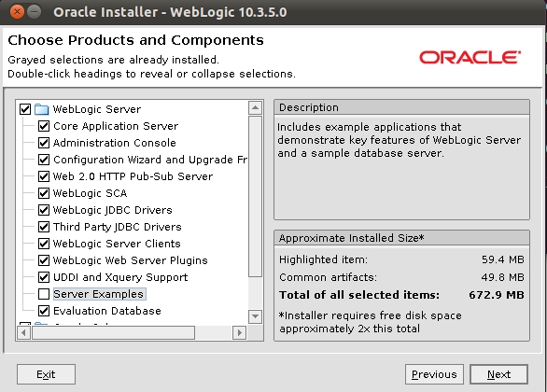The height and width of the screenshot is (392, 547).
Task: Click the Description panel header
Action: (402, 107)
